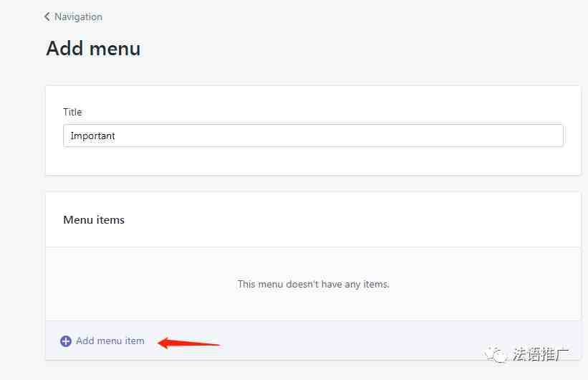Click the empty space in the Title card below the input
The image size is (588, 380).
pos(313,161)
